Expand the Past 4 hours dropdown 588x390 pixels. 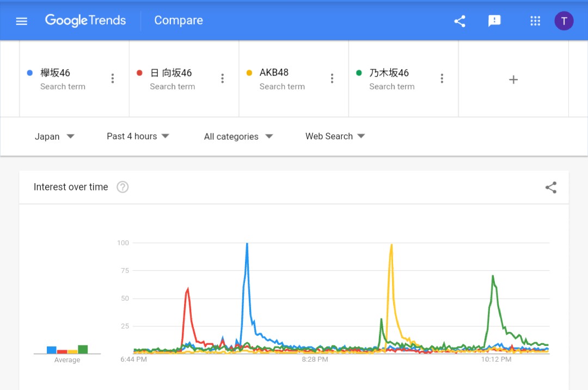pos(138,137)
